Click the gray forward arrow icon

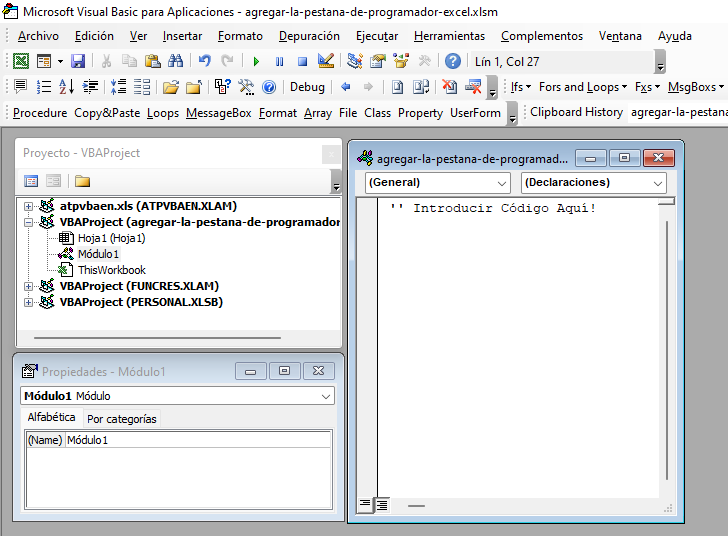[368, 87]
